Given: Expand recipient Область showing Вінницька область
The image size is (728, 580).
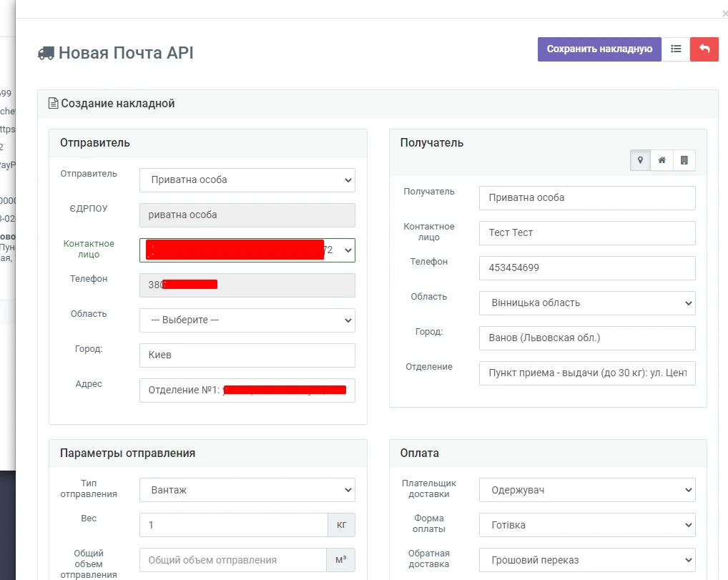Looking at the screenshot, I should pos(586,303).
